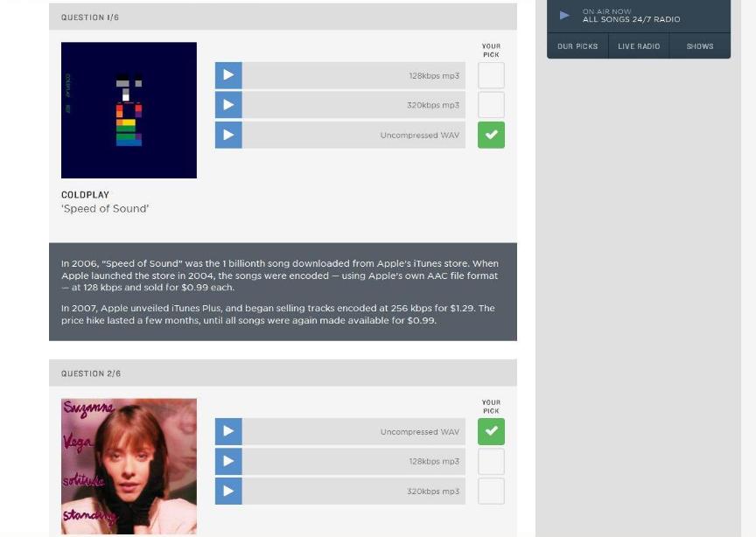Pick 320kbps mp3 for question 2

tap(491, 491)
